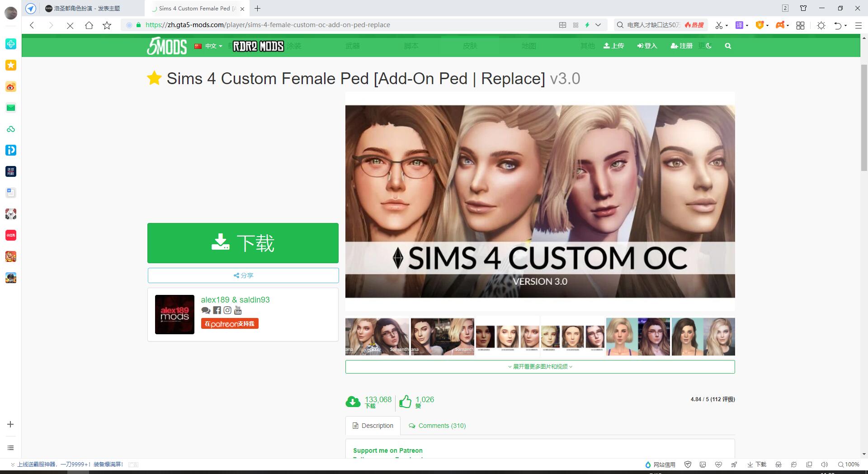868x474 pixels.
Task: Open the RDR2 MODS link
Action: pos(258,46)
